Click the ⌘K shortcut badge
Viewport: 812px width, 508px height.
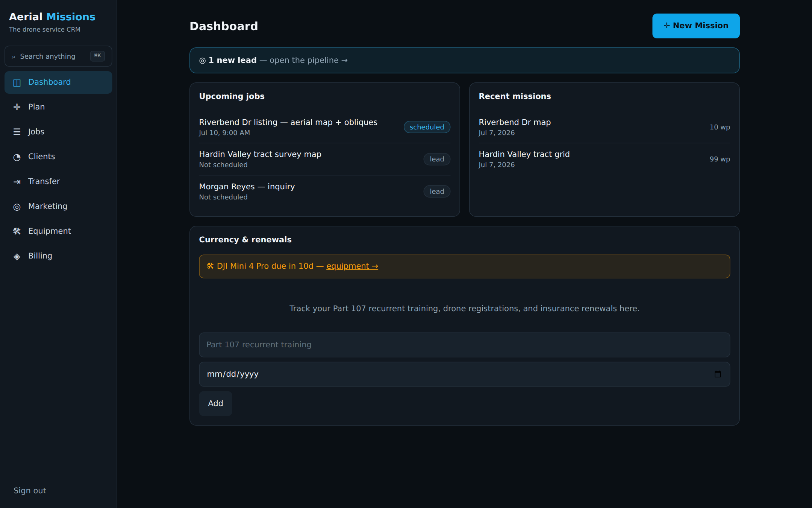97,56
